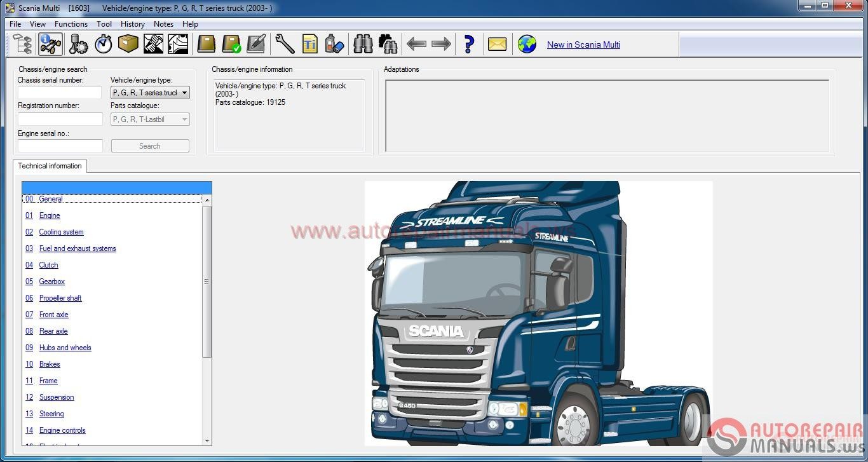Open the Propeller shaft link
The height and width of the screenshot is (462, 868).
tap(60, 298)
